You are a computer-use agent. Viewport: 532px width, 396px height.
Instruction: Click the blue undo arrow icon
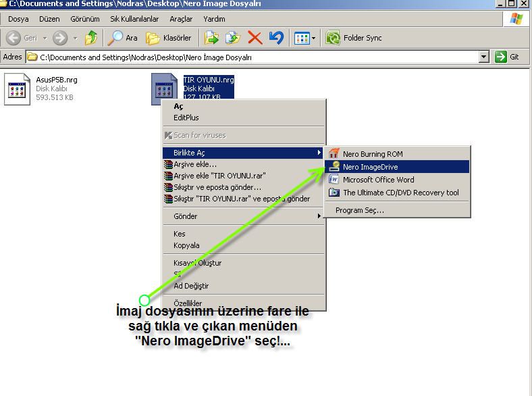click(x=276, y=38)
